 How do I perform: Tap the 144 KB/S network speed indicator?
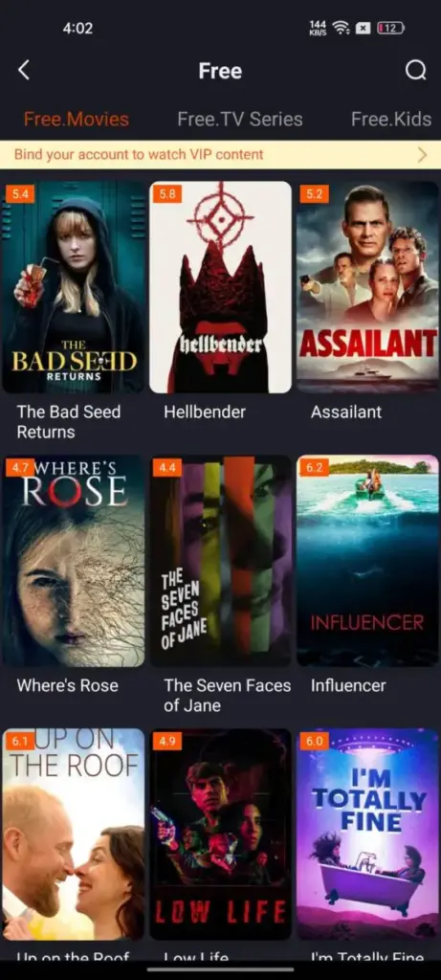click(x=318, y=28)
